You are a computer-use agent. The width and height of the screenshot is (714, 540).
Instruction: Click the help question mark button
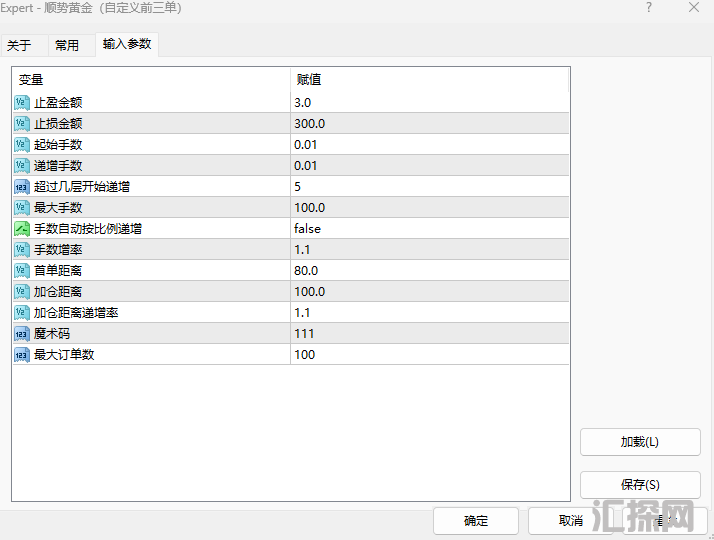click(648, 8)
